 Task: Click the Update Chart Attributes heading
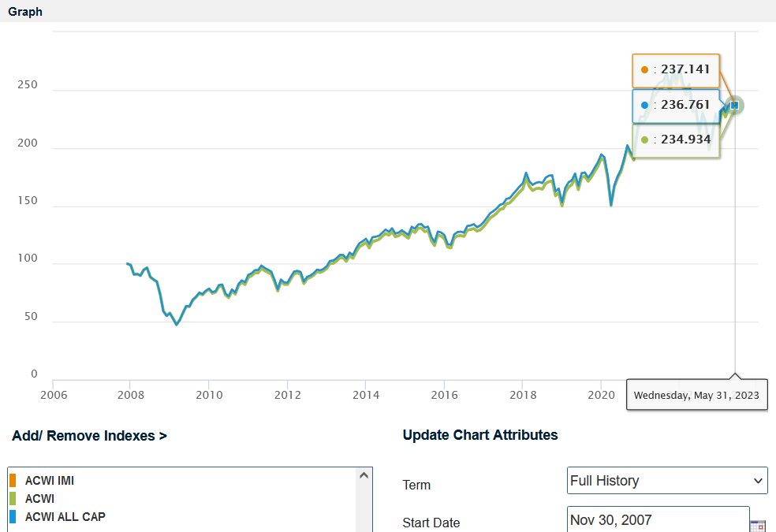click(479, 435)
